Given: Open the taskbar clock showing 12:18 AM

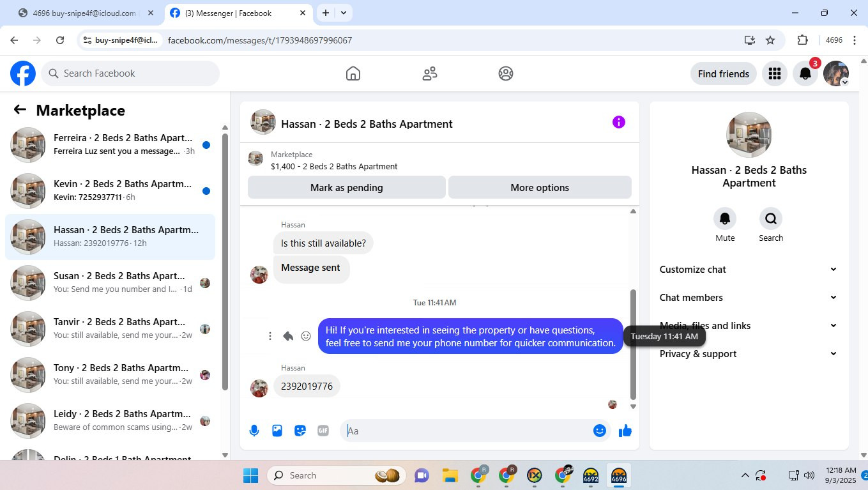Looking at the screenshot, I should [x=841, y=475].
